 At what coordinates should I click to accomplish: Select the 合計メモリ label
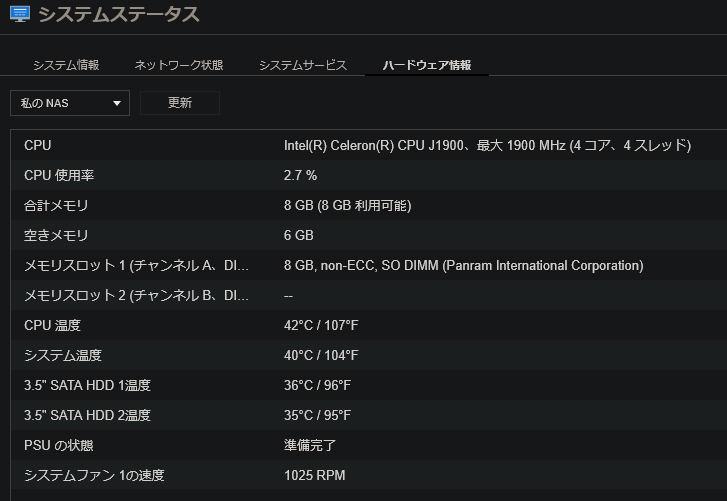pyautogui.click(x=56, y=205)
